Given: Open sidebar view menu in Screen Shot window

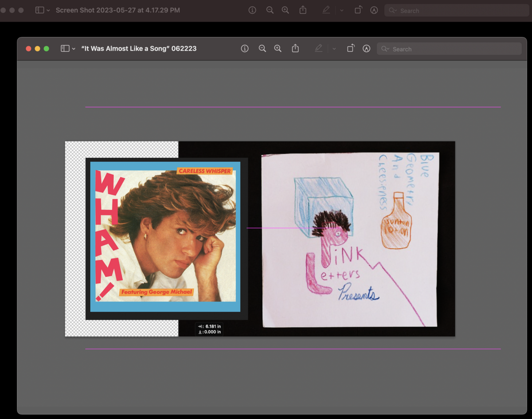Looking at the screenshot, I should (48, 10).
